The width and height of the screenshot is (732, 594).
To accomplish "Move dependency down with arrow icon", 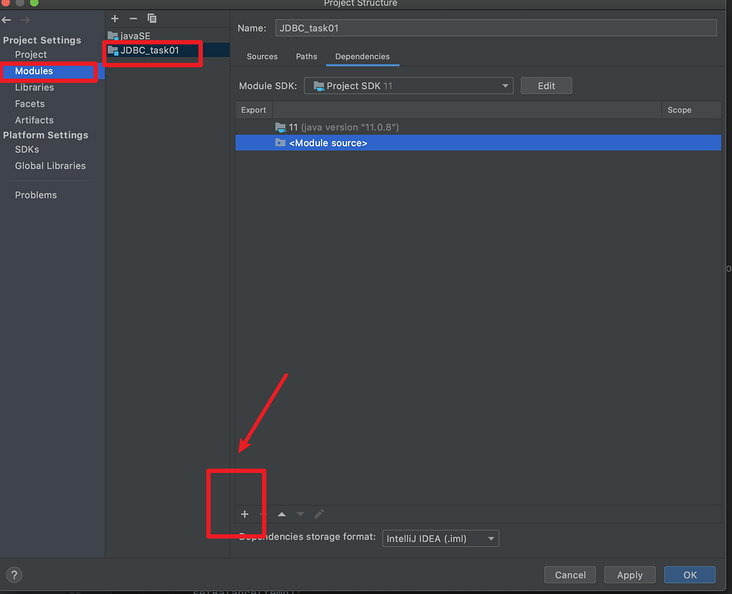I will pos(300,514).
